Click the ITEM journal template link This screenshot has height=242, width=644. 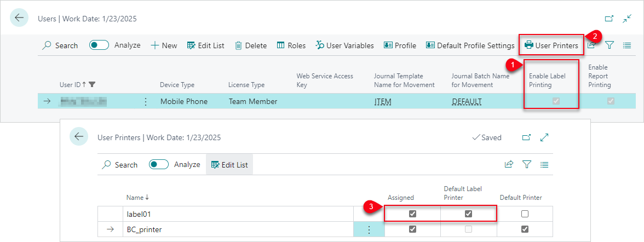[x=382, y=101]
